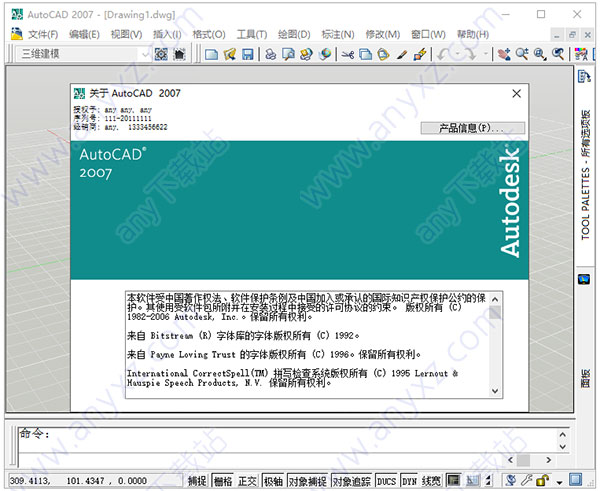The width and height of the screenshot is (600, 491).
Task: Undo last action arrow
Action: pos(444,54)
